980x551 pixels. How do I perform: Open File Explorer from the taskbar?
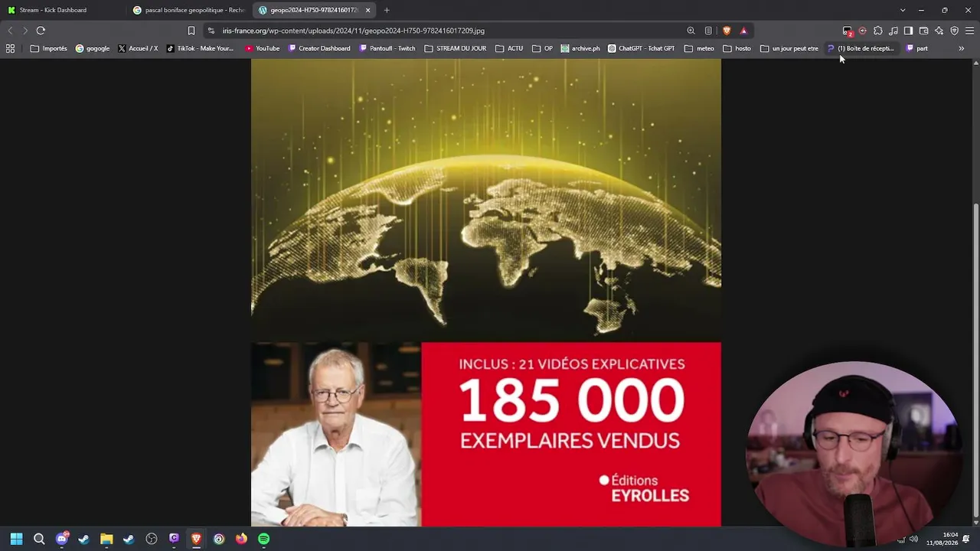pyautogui.click(x=106, y=539)
